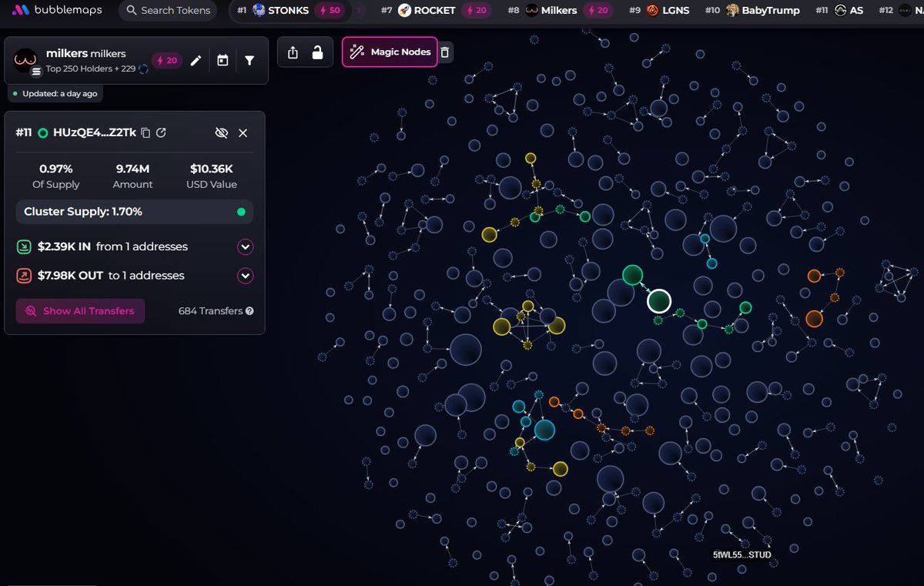Toggle hide-address crossed-eye icon
Image resolution: width=924 pixels, height=586 pixels.
222,133
